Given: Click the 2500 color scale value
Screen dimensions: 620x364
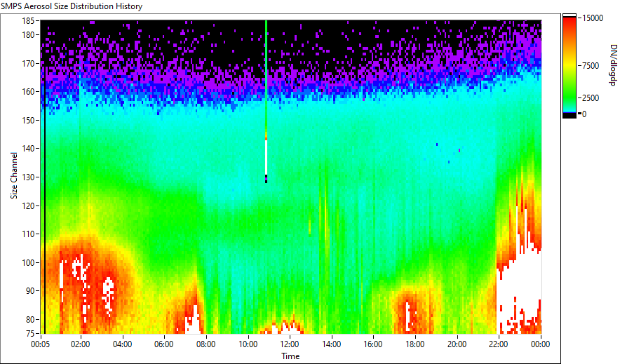Looking at the screenshot, I should 591,98.
